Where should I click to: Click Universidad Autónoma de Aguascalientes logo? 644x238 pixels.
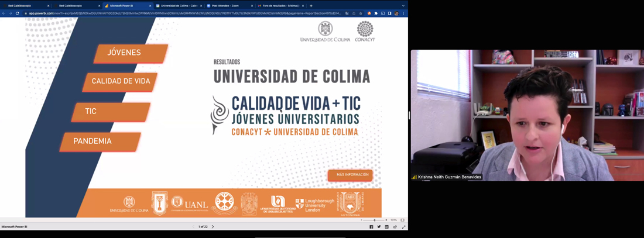[x=278, y=204]
